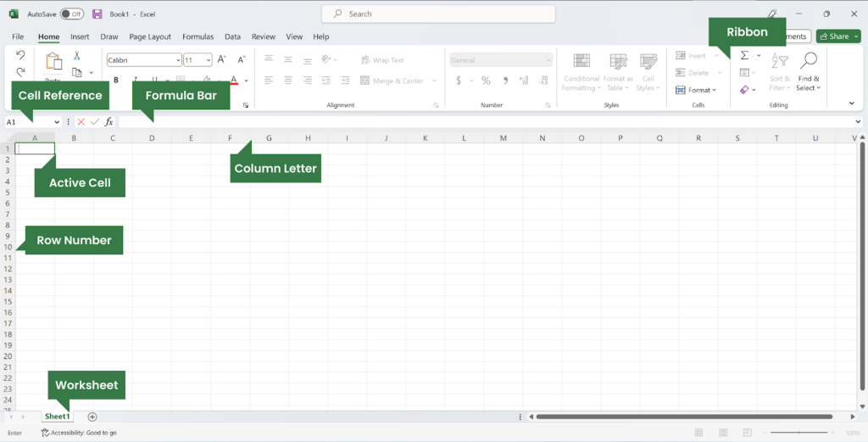Open Find & Select magnifier
Image resolution: width=868 pixels, height=442 pixels.
pyautogui.click(x=808, y=68)
